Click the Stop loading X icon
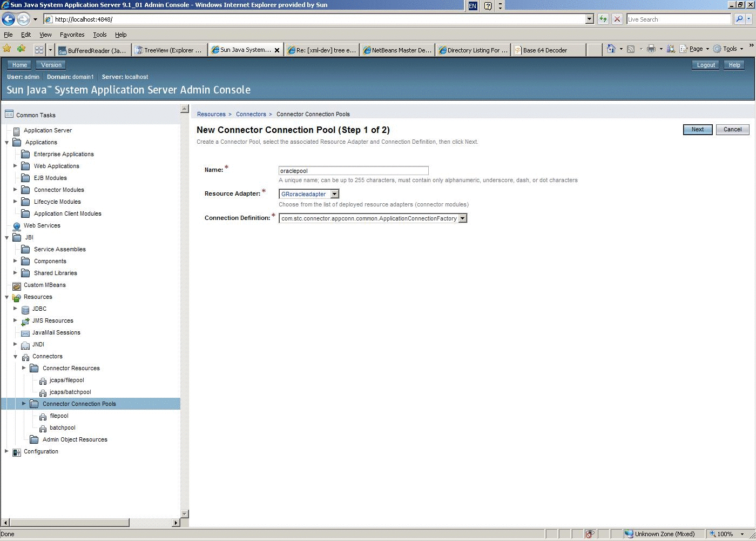Viewport: 756px width, 541px height. (617, 19)
